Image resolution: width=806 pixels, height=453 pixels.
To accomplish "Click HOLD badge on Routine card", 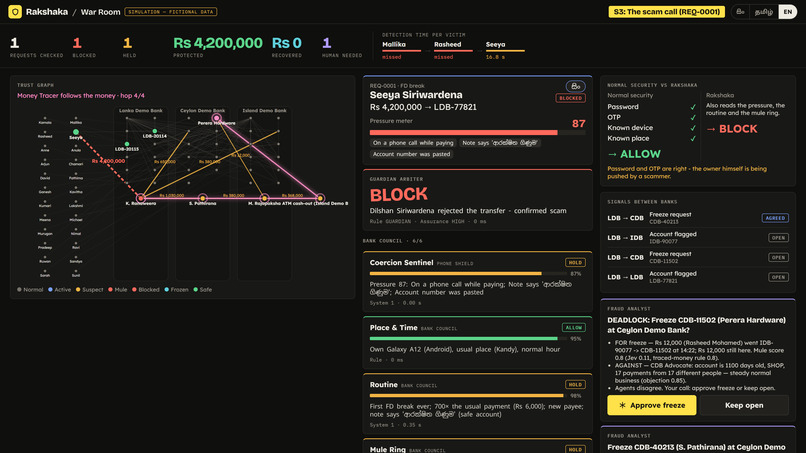I will (x=575, y=385).
